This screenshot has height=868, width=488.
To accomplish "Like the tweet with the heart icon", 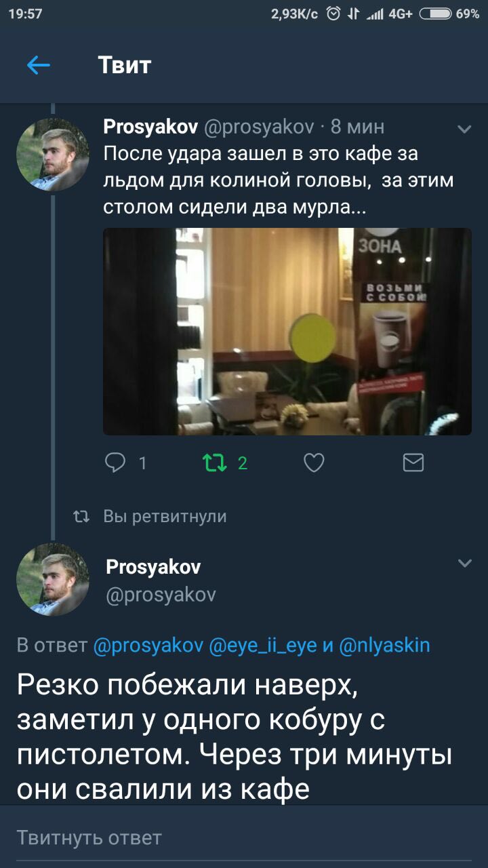I will pos(313,463).
